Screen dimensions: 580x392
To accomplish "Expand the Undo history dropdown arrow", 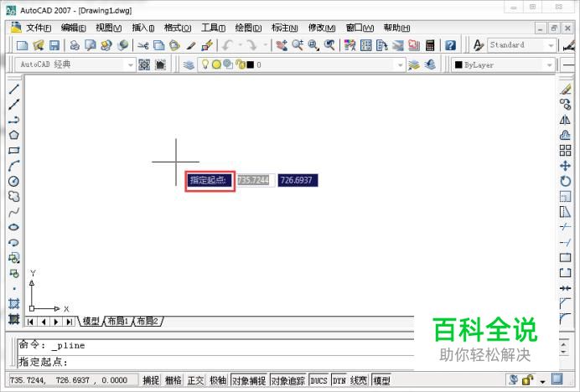I will (240, 45).
